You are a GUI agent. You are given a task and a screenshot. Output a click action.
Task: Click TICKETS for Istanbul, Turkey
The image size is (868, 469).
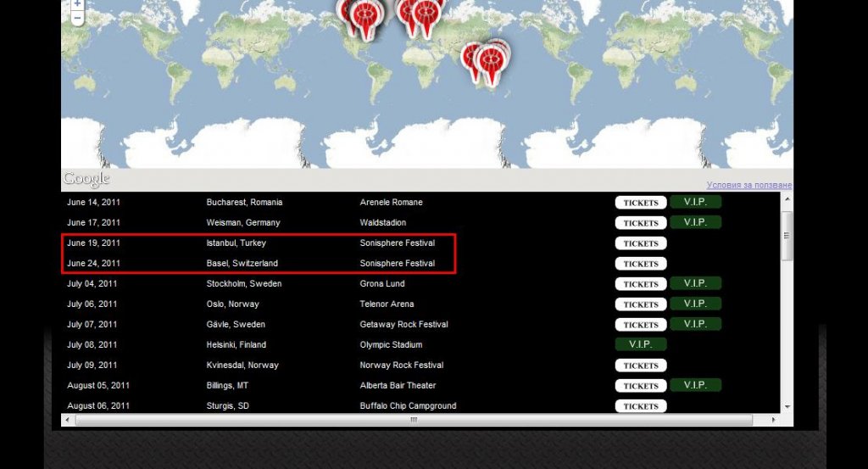point(641,243)
